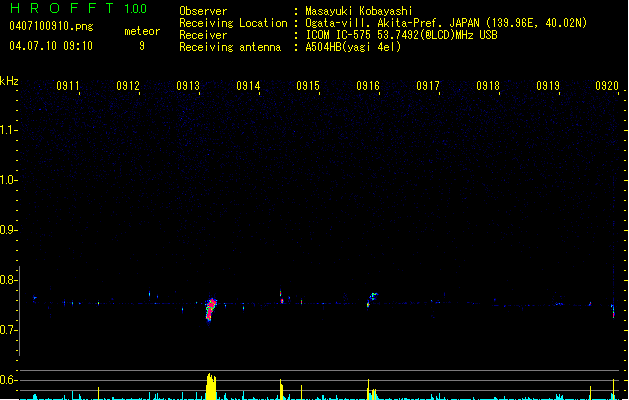Click the kHz axis unit label
This screenshot has width=629, height=400.
9,81
